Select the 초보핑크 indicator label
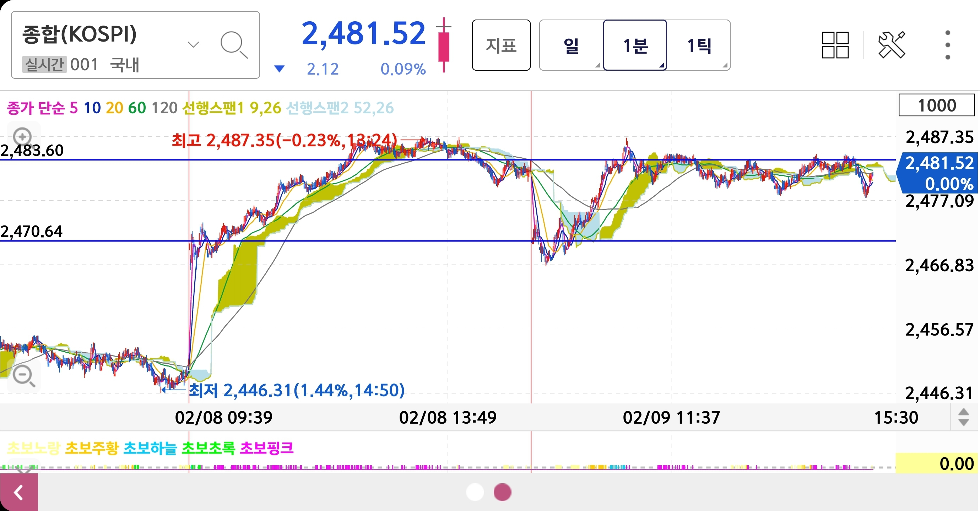980x511 pixels. pos(266,448)
